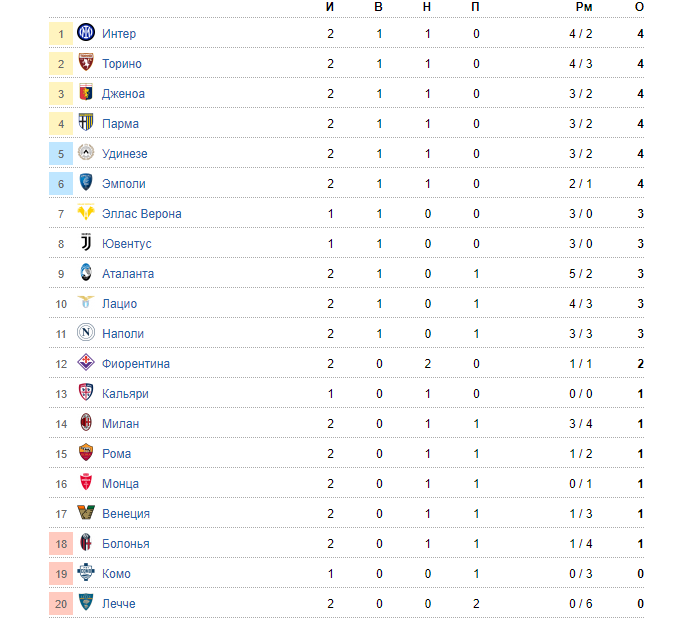Click the Fiorentina crest icon

[x=85, y=363]
